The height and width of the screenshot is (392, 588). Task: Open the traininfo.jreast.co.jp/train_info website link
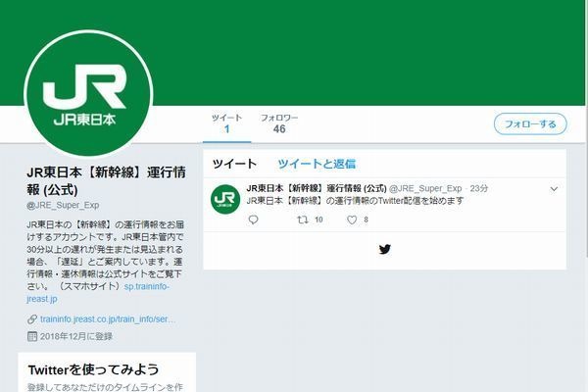(x=108, y=319)
